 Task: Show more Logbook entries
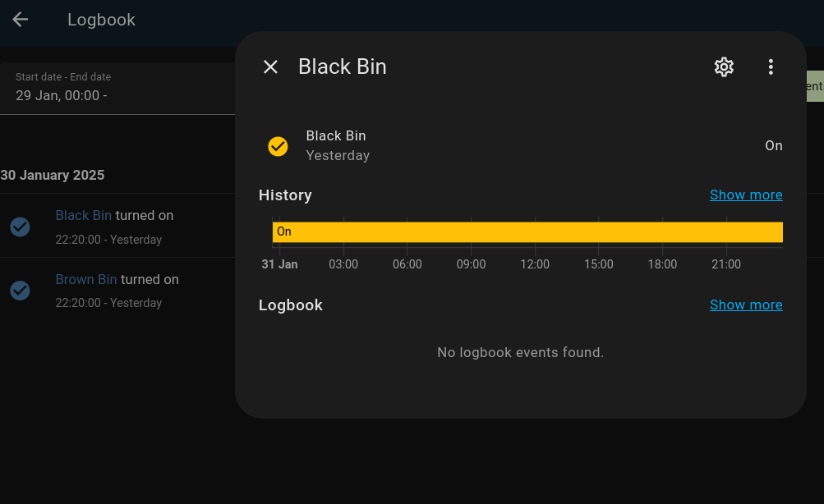(746, 305)
